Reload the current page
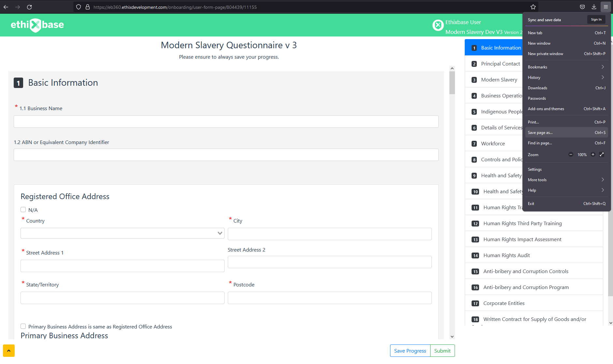 (29, 7)
